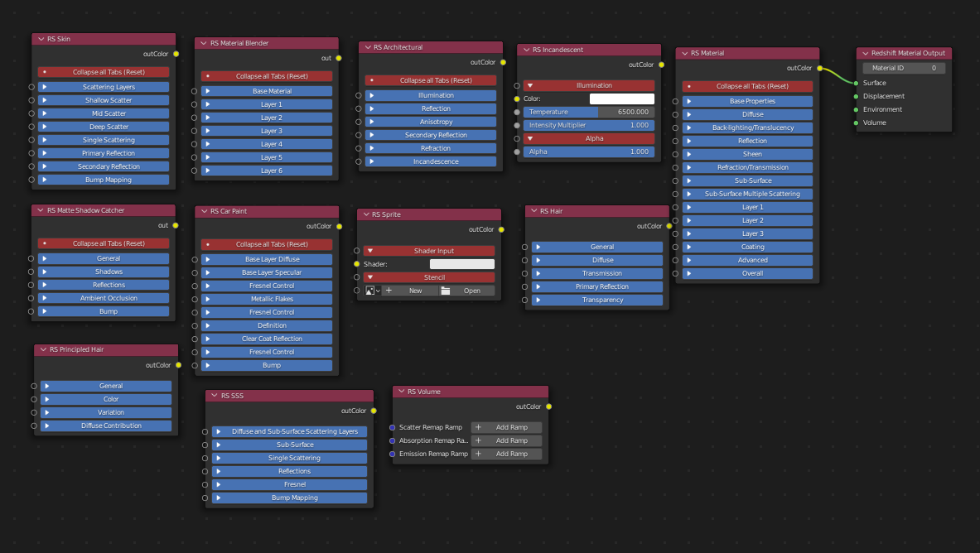Click the outColor socket on RS Hair
The width and height of the screenshot is (980, 553).
click(669, 226)
